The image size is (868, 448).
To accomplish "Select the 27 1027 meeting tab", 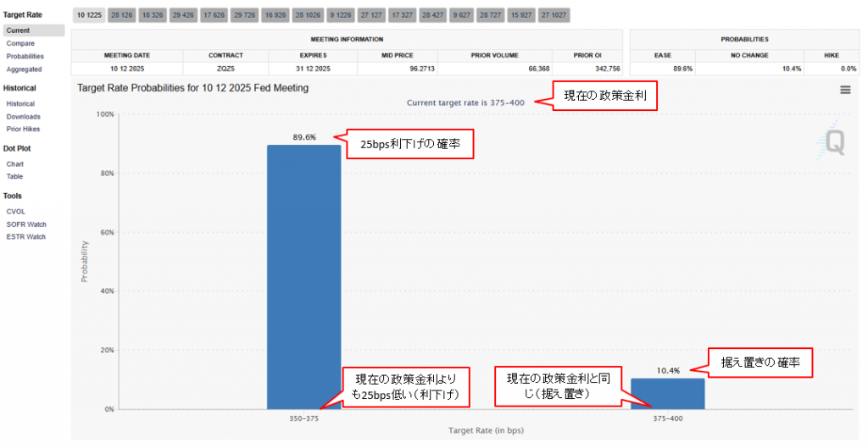I will 554,15.
